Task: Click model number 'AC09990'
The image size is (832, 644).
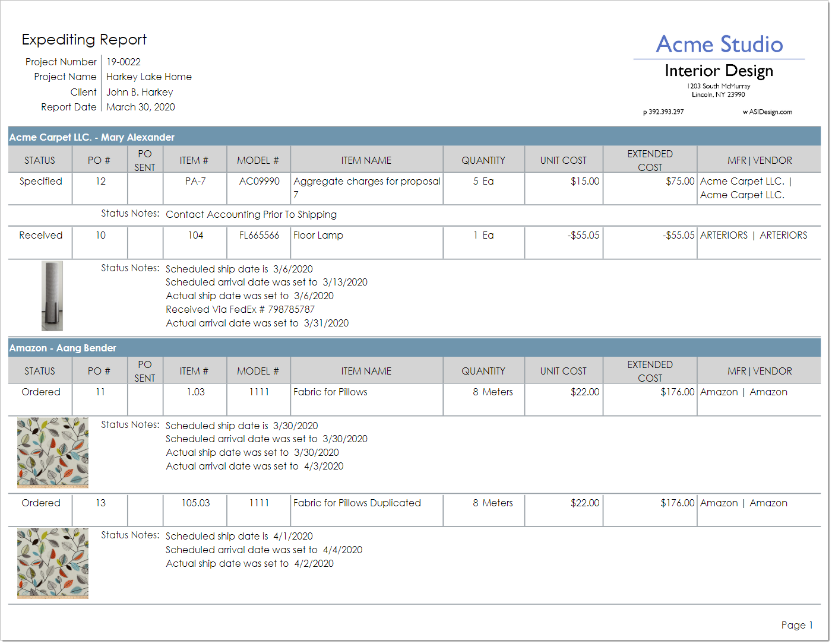Action: click(259, 182)
